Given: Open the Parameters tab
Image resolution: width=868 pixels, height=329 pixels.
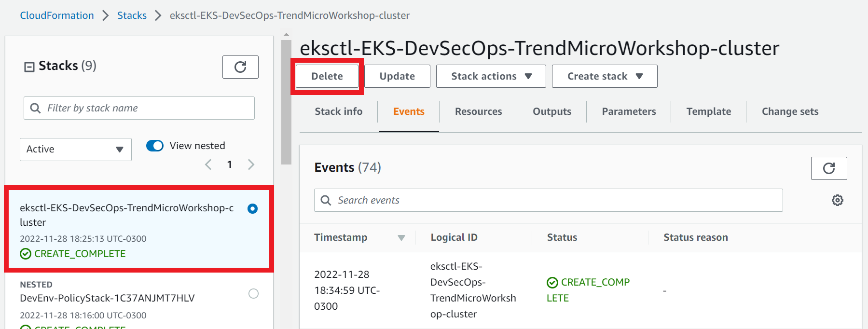Looking at the screenshot, I should point(629,111).
